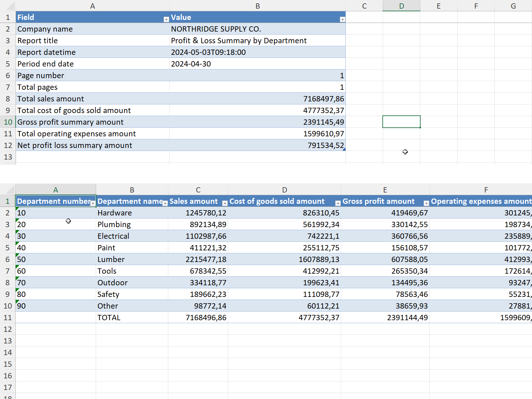
Task: Select row 10 header in upper sheet
Action: tap(8, 122)
